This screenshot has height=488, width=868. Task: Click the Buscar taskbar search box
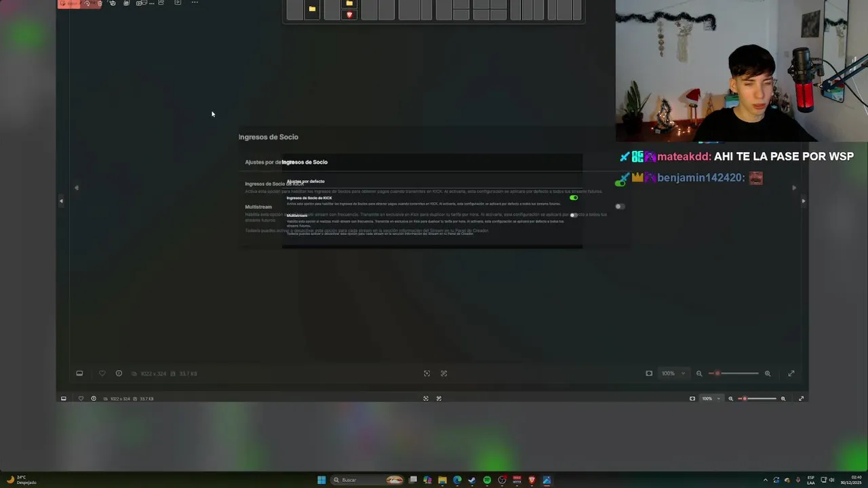click(368, 480)
